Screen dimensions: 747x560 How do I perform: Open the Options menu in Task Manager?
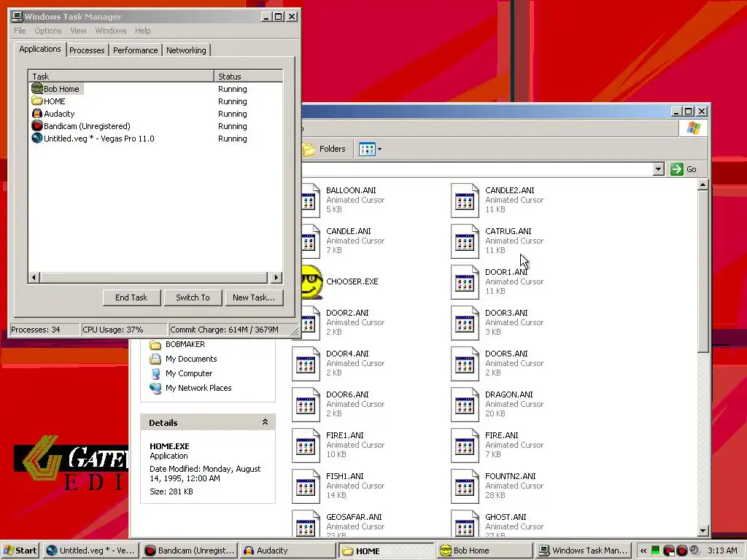pyautogui.click(x=47, y=31)
